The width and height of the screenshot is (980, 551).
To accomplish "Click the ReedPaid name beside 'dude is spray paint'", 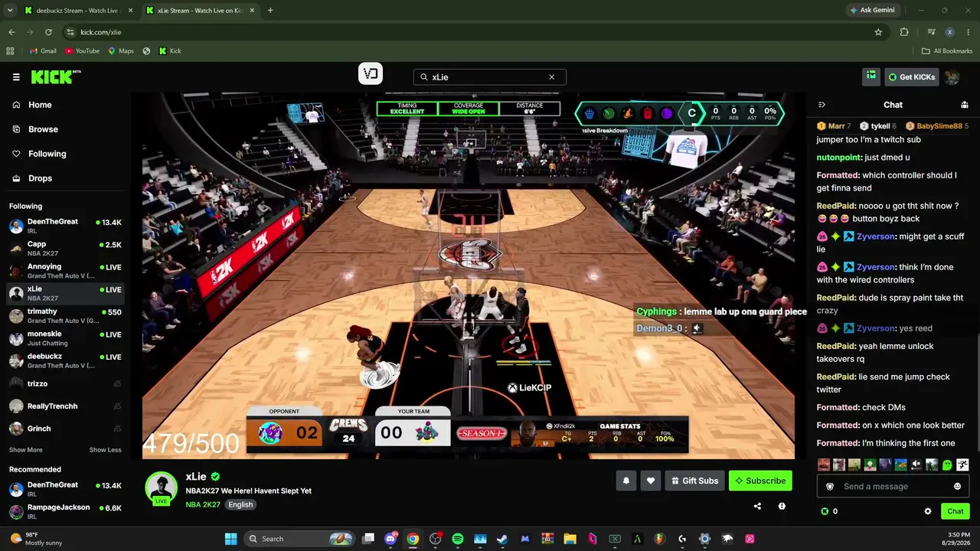I will point(835,298).
